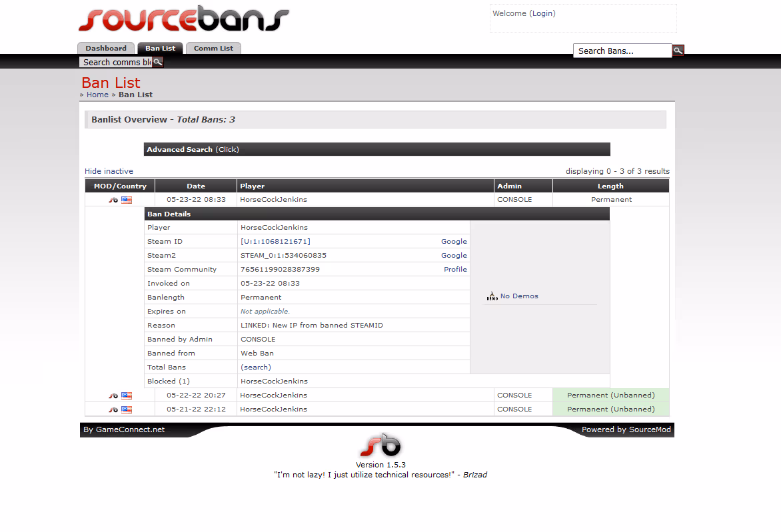Click the Ban Details header bar
The image size is (781, 532).
point(377,214)
